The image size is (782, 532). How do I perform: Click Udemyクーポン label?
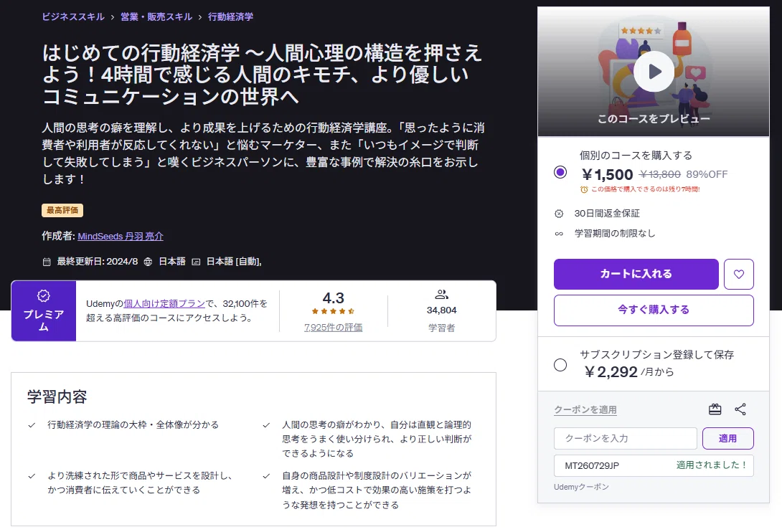point(581,487)
